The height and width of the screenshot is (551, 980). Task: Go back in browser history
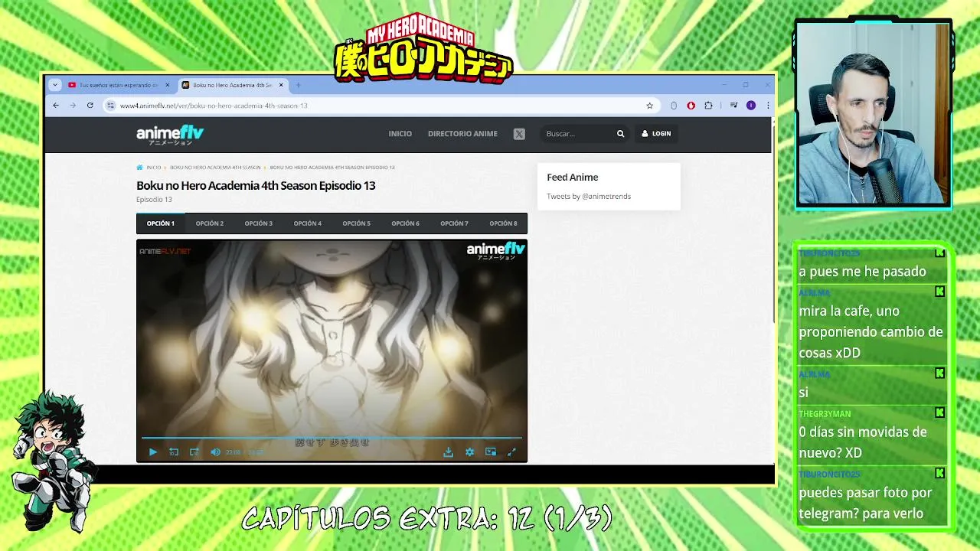[x=56, y=106]
